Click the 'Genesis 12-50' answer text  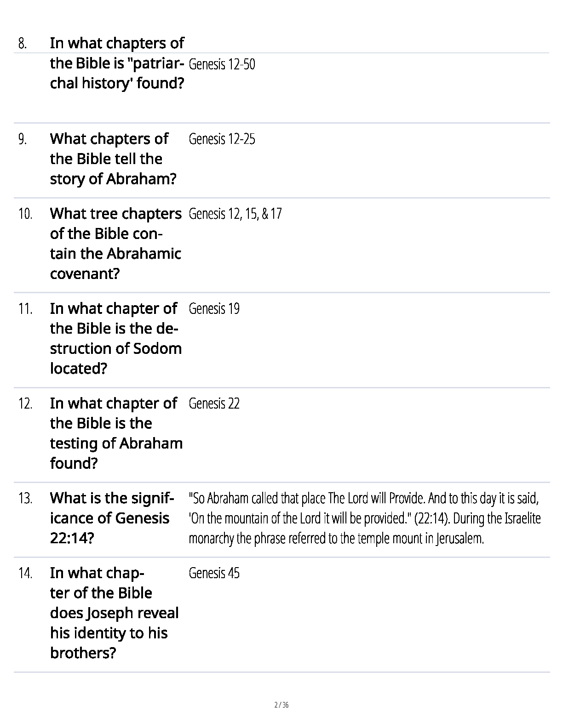222,64
